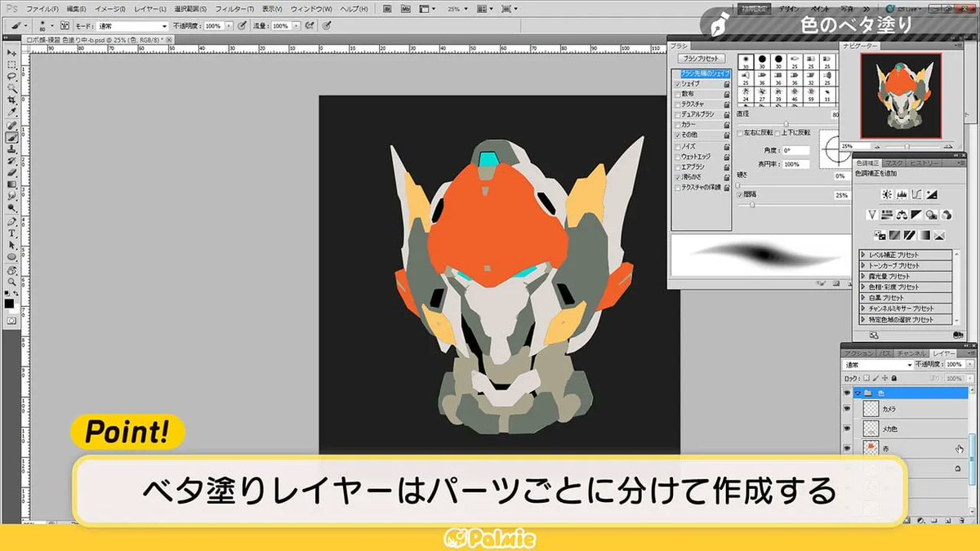Check the 左右に反転 flip checkbox

[741, 132]
